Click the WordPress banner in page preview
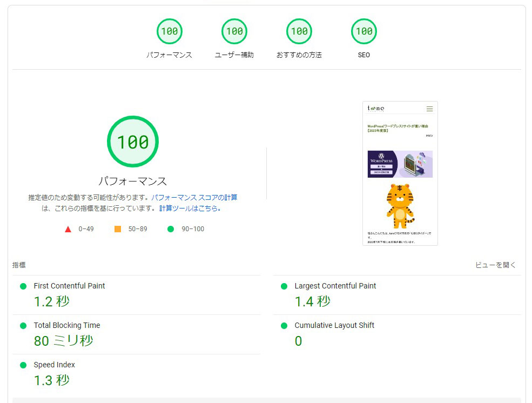532x403 pixels. click(400, 164)
